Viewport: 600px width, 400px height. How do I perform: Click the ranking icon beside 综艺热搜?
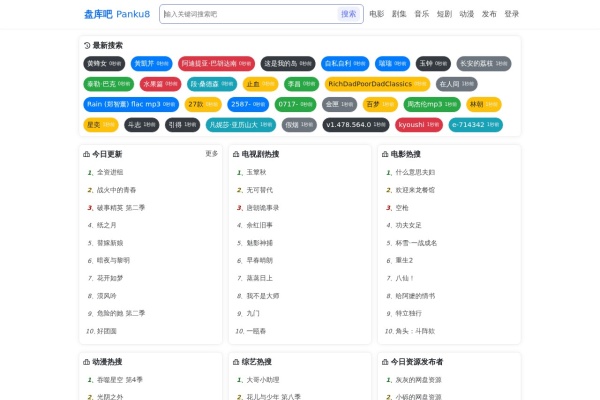236,362
